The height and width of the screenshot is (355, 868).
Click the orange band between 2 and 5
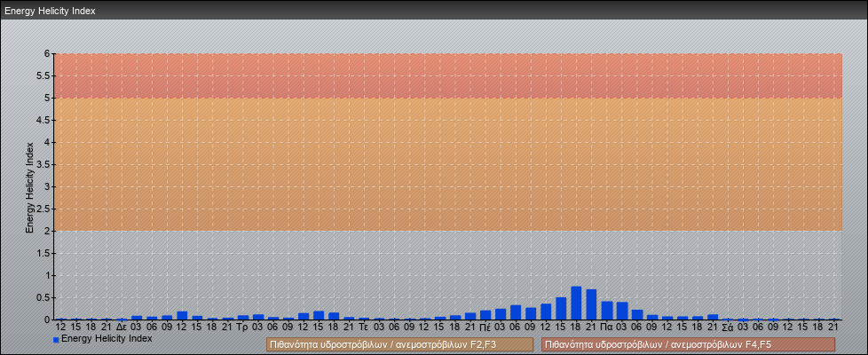(x=448, y=164)
